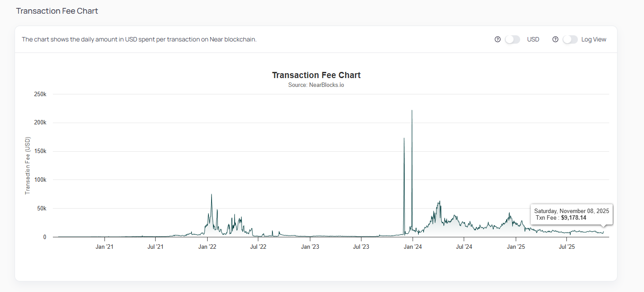Screen dimensions: 644x292
Task: Click the 100k y-axis label
Action: tap(40, 180)
